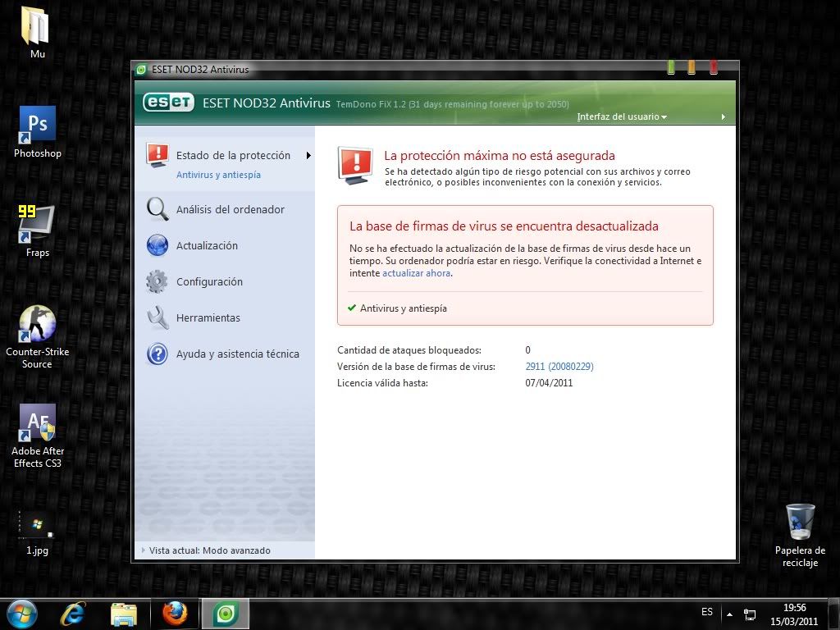The width and height of the screenshot is (840, 630).
Task: Select Adobe After Effects CS3 shortcut
Action: [x=38, y=436]
